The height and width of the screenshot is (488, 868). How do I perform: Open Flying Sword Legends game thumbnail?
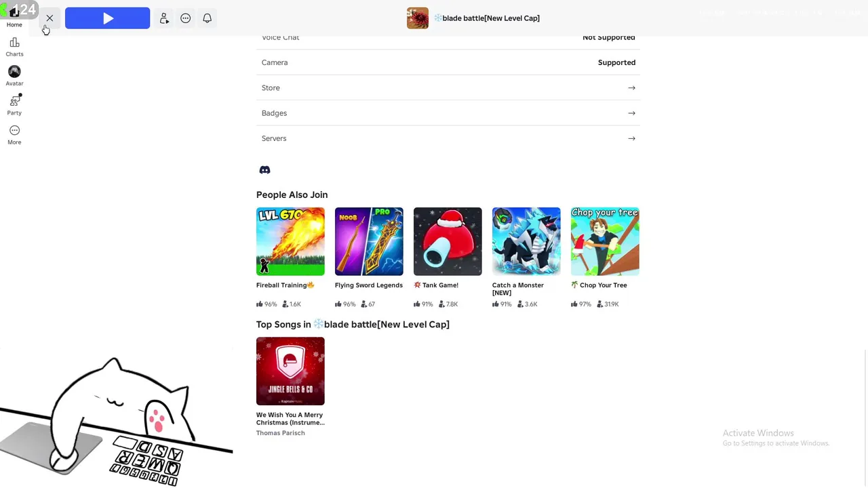[369, 241]
